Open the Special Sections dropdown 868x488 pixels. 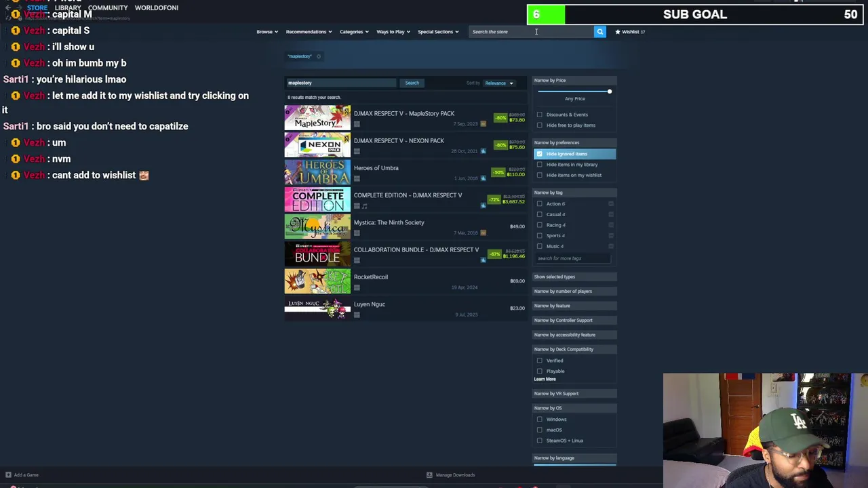click(438, 32)
